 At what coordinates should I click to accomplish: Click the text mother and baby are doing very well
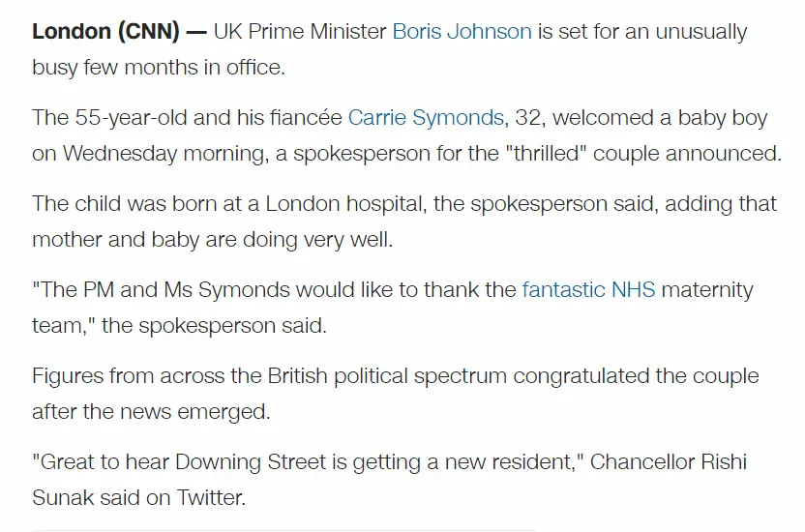(x=211, y=240)
